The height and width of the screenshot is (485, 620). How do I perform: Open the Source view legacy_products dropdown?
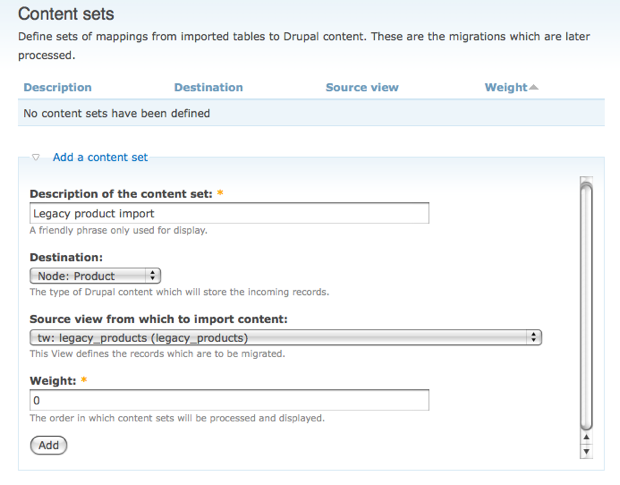pyautogui.click(x=286, y=338)
